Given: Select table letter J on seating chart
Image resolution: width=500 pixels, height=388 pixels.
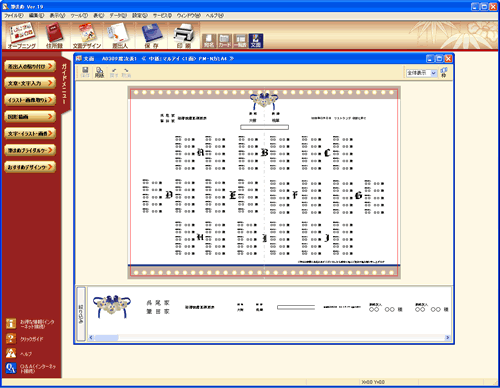Looking at the screenshot, I should [327, 238].
